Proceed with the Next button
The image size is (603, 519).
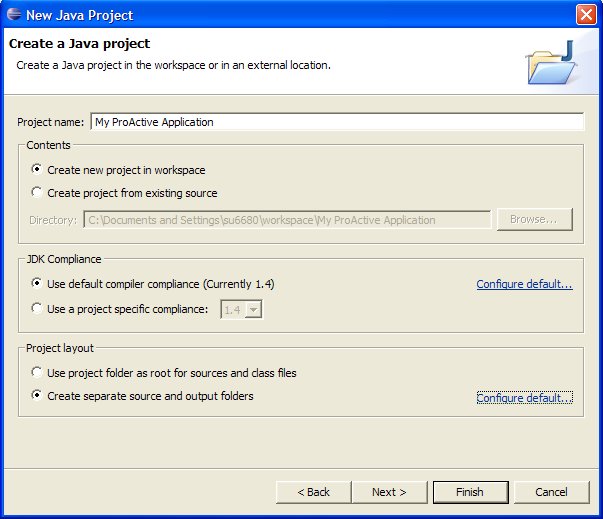389,492
